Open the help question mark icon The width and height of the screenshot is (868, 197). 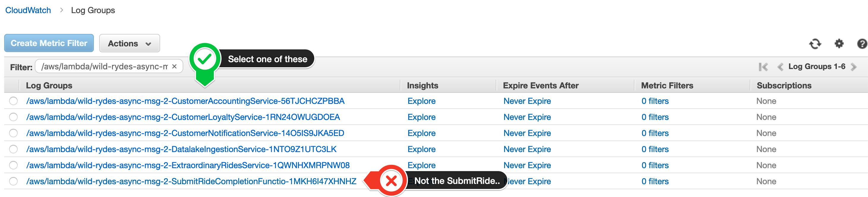(861, 44)
